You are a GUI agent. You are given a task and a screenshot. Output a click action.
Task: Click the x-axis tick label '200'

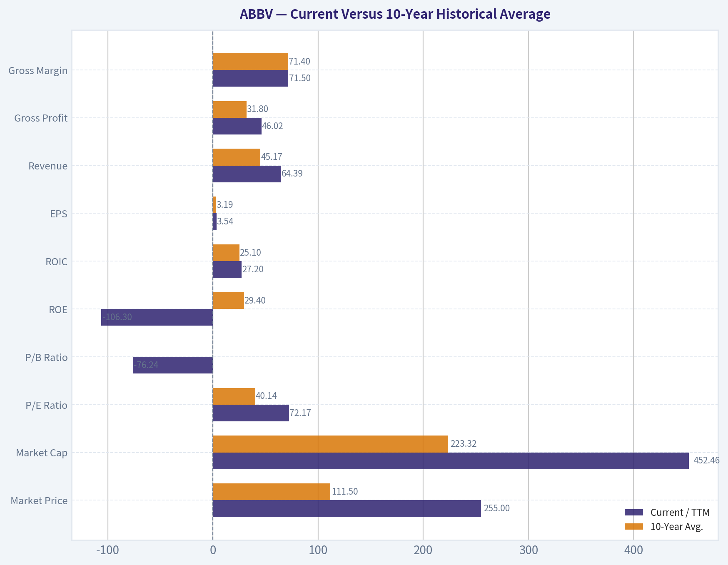(x=423, y=550)
